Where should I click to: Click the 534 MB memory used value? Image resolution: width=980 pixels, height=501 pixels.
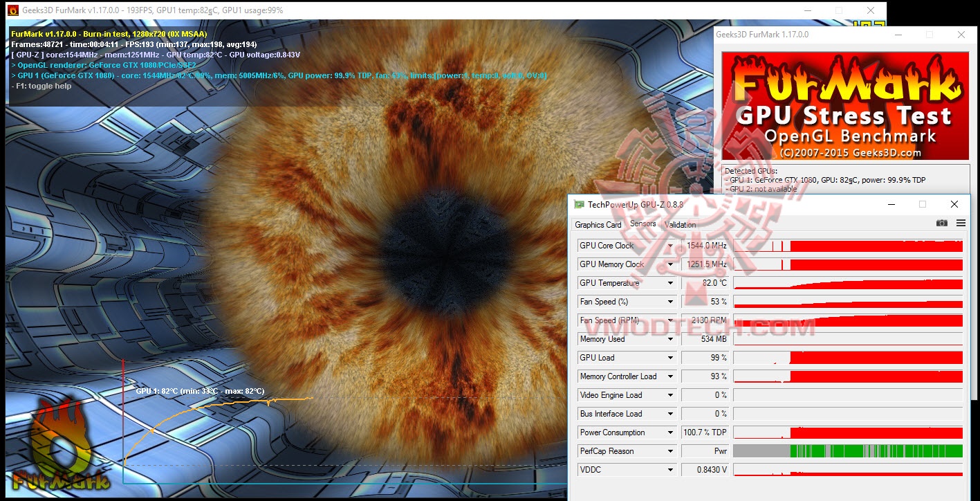point(705,339)
